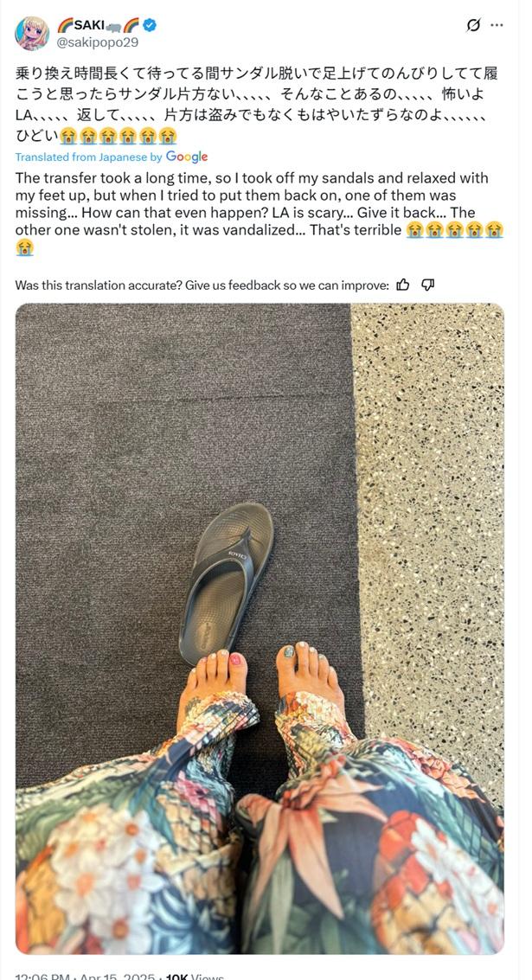Open the @sakipopo29 handle link
532x980 pixels.
tap(98, 42)
